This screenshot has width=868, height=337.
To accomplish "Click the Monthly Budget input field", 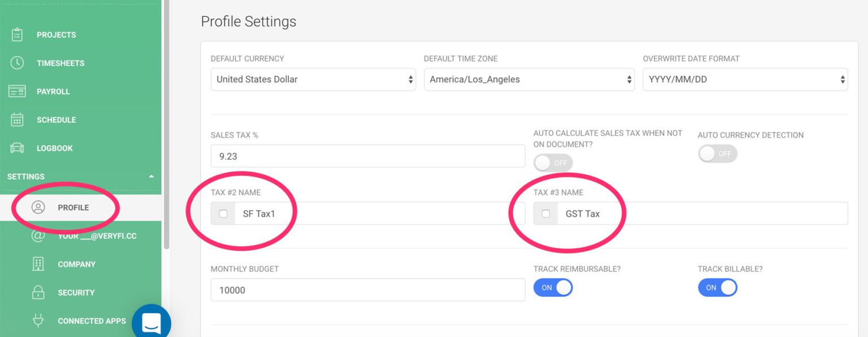I will [368, 290].
